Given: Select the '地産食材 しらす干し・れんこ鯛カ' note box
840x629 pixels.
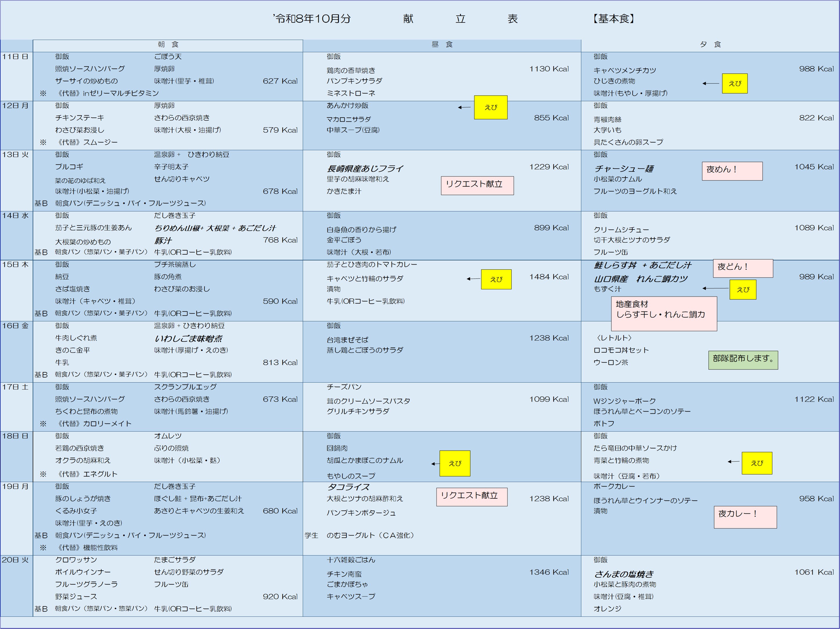Looking at the screenshot, I should tap(664, 314).
